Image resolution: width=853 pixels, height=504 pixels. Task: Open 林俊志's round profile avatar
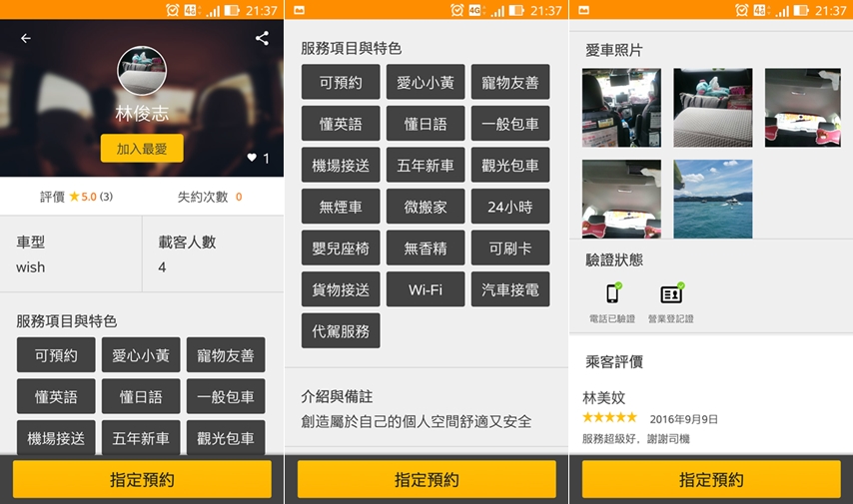coord(142,71)
